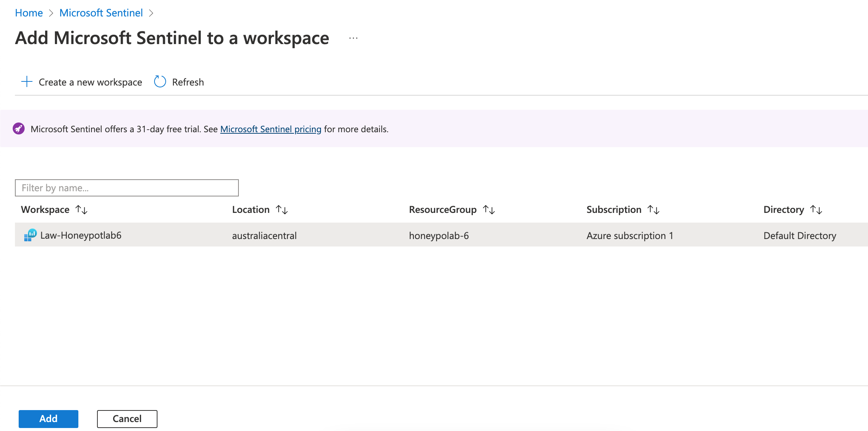Click the Cancel button
This screenshot has height=431, width=868.
127,419
